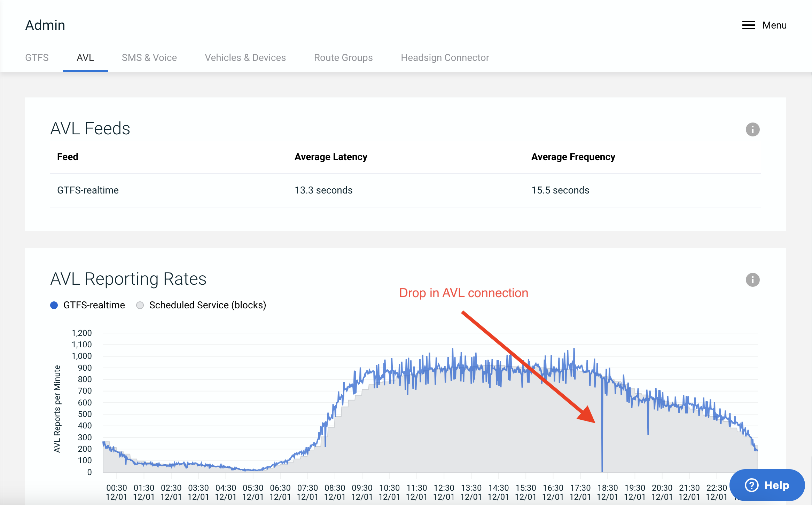The width and height of the screenshot is (812, 505).
Task: Click the Admin page title
Action: pyautogui.click(x=45, y=25)
